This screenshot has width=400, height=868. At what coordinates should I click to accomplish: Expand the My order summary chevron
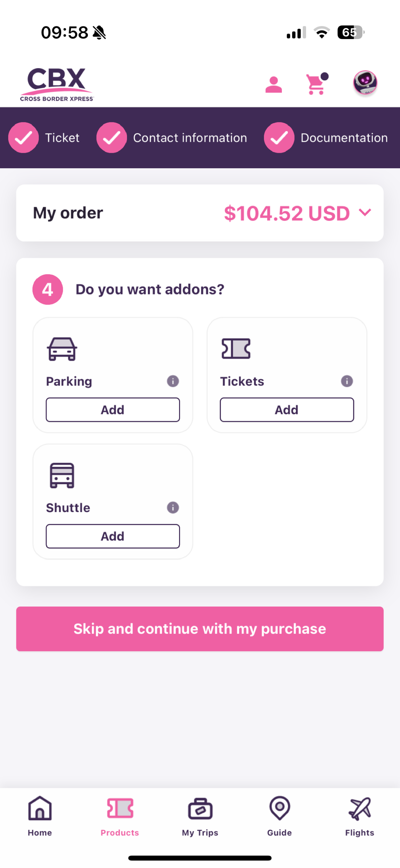click(x=365, y=212)
